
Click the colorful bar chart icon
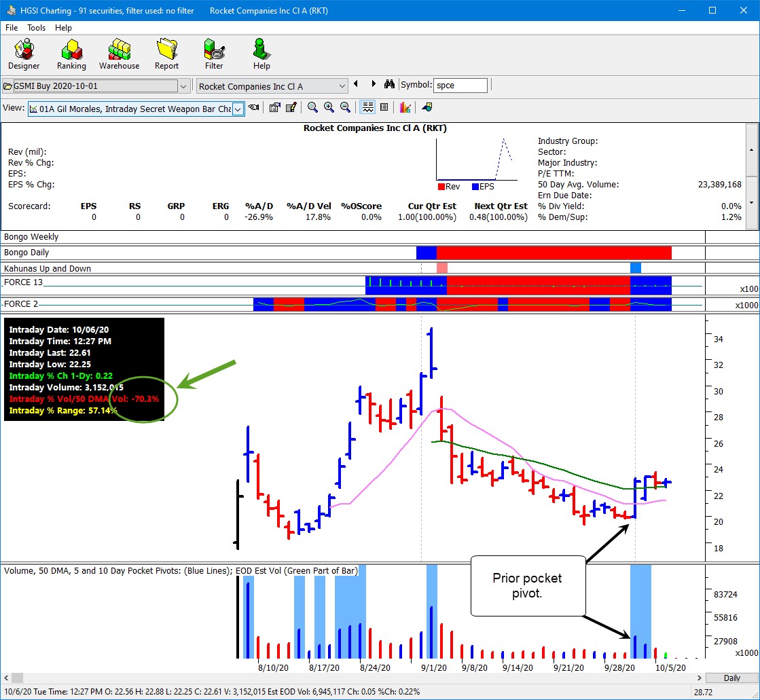point(405,107)
